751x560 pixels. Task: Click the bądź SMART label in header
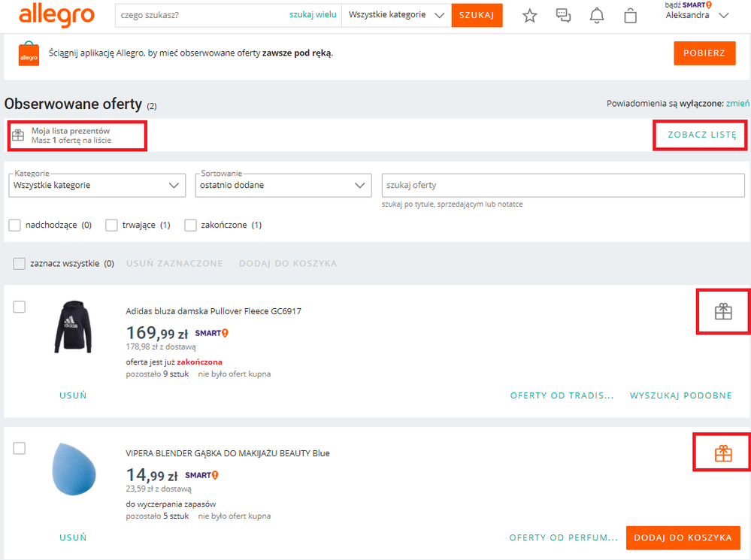[x=689, y=5]
